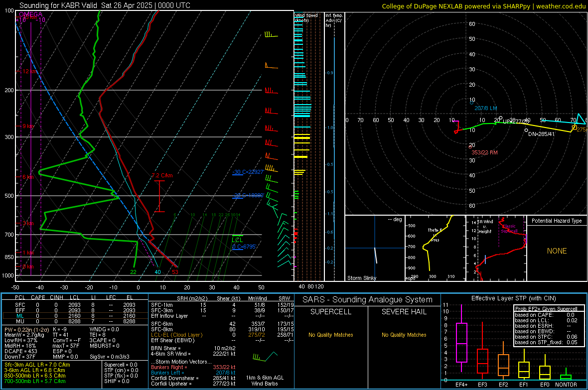
Task: Click the 'Supercell = 0.0' composite value
Action: tap(121, 365)
